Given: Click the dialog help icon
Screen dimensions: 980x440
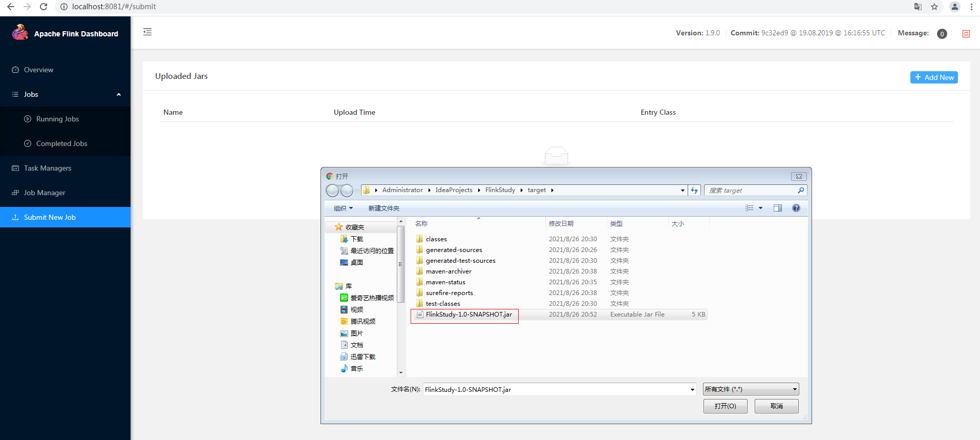Looking at the screenshot, I should click(796, 208).
